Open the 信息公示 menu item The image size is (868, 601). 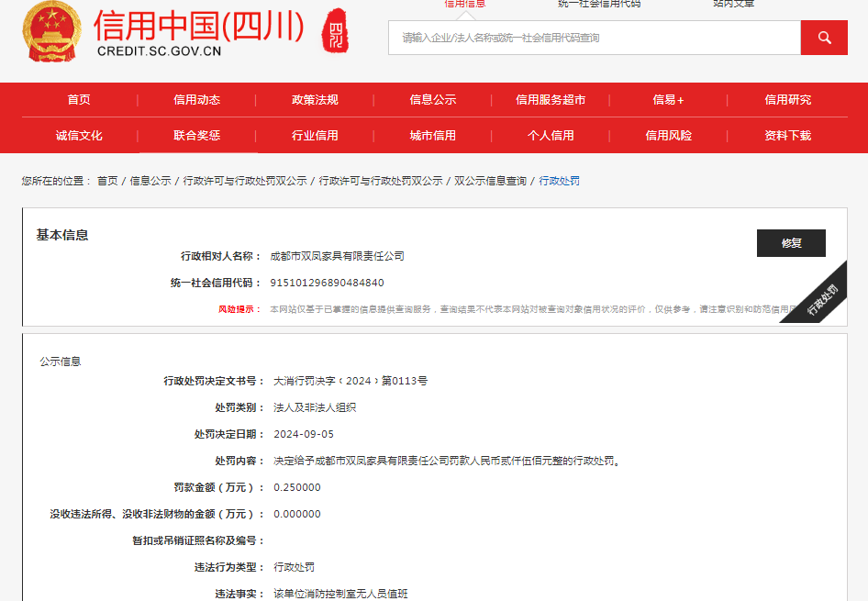click(433, 100)
